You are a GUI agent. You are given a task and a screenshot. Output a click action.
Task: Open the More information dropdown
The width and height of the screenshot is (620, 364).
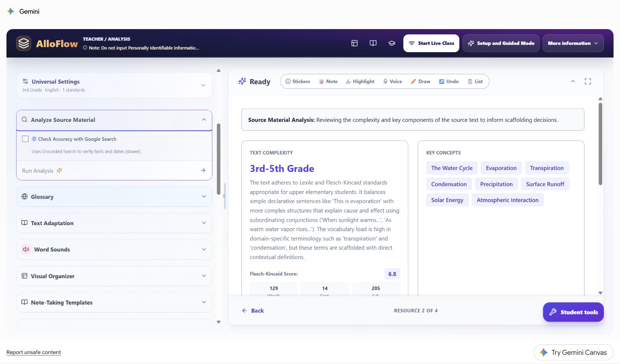573,43
